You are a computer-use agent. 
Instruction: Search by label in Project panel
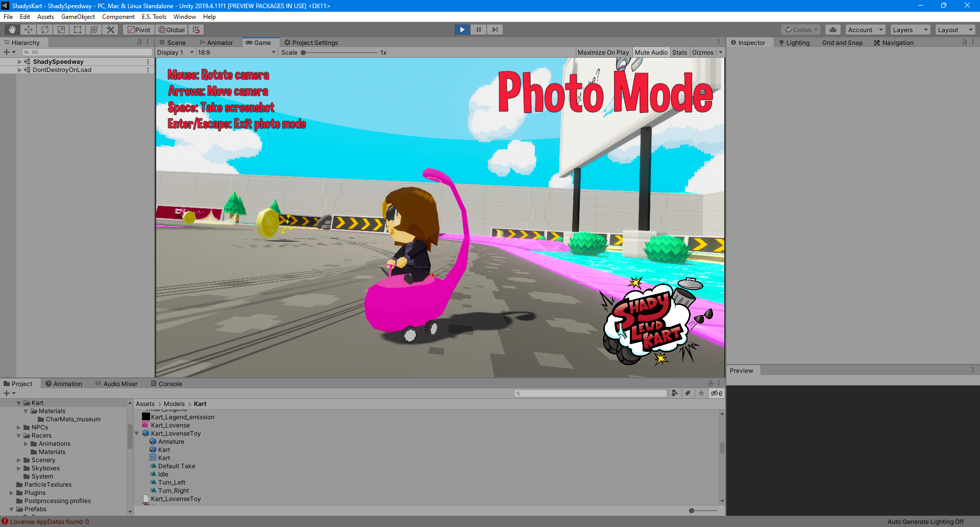(x=688, y=393)
